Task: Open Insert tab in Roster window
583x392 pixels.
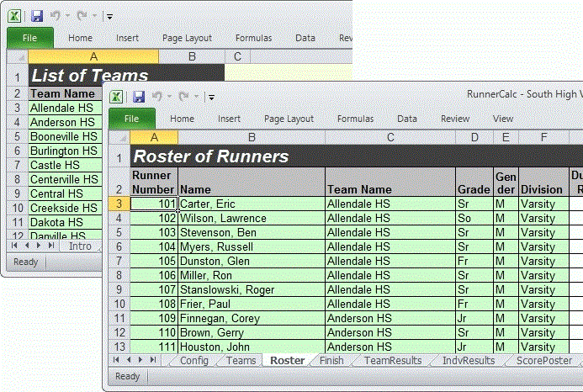Action: click(229, 119)
